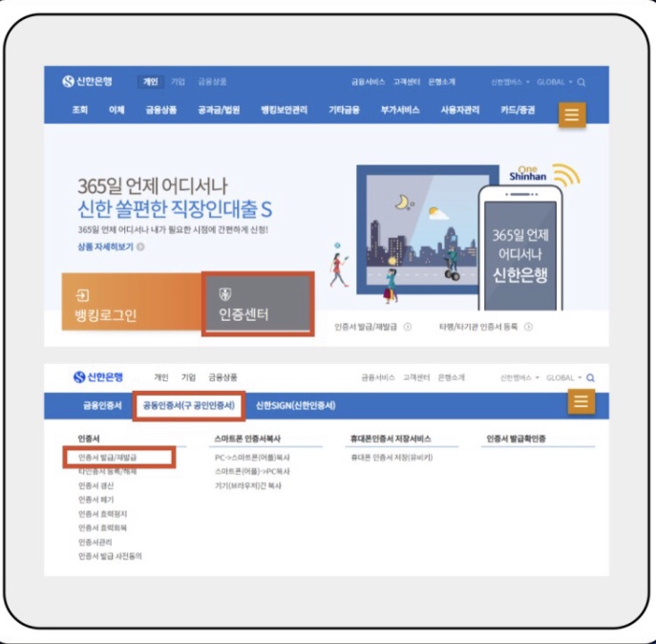
Task: Click 고객센터 in the blue header
Action: coord(407,81)
